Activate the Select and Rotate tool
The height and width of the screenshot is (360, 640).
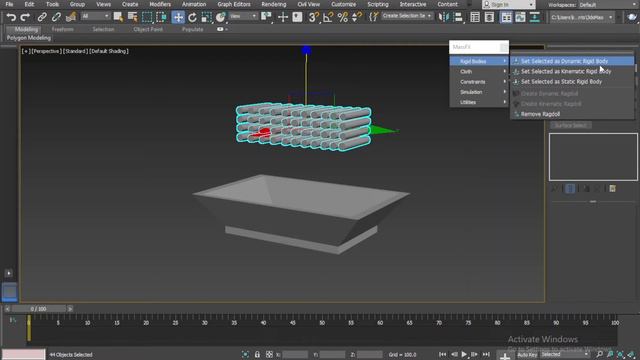(x=192, y=17)
